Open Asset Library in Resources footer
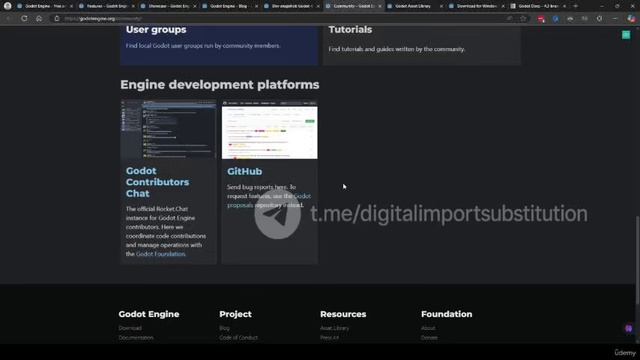 coord(334,328)
